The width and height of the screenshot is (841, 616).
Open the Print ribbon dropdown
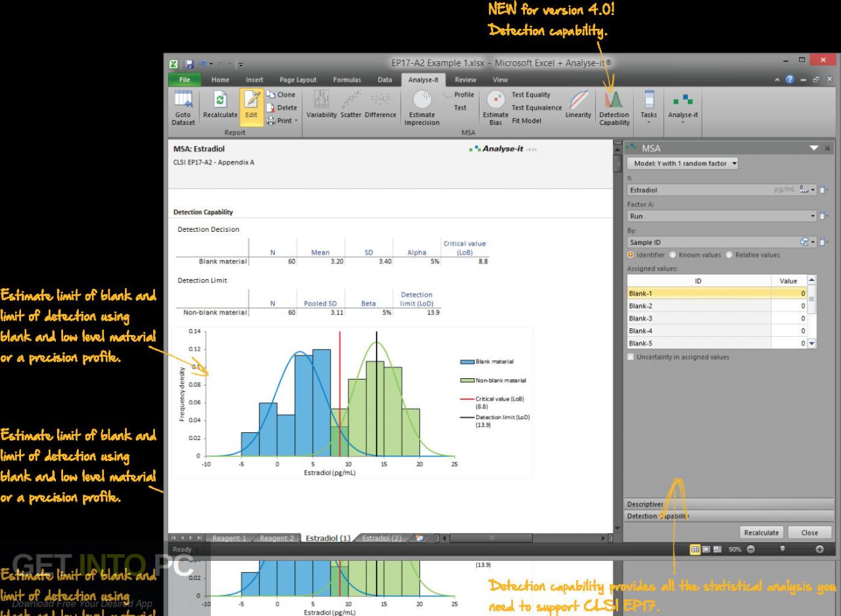tap(283, 120)
